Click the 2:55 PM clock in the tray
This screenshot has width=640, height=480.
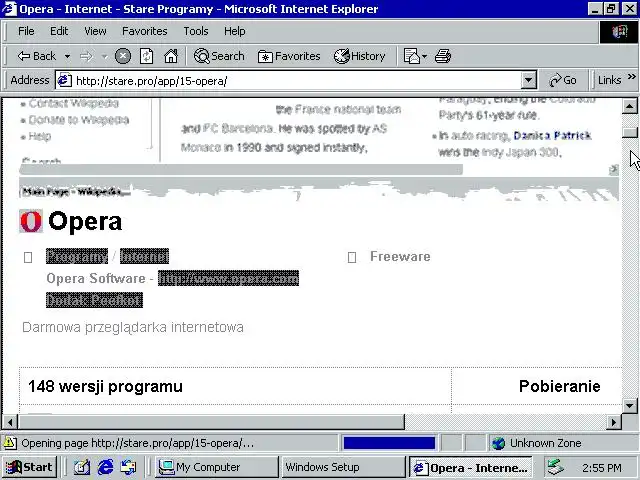point(602,467)
